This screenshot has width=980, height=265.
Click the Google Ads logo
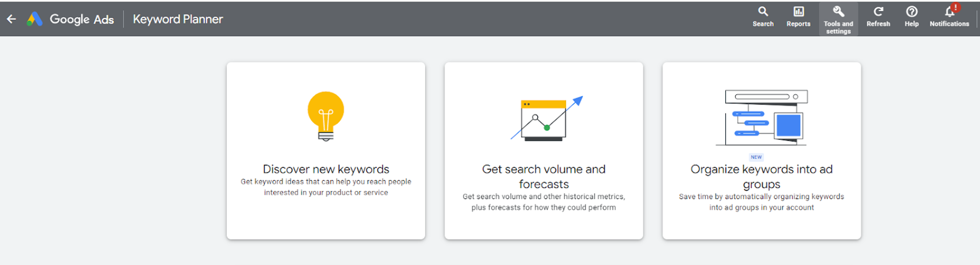(x=34, y=19)
